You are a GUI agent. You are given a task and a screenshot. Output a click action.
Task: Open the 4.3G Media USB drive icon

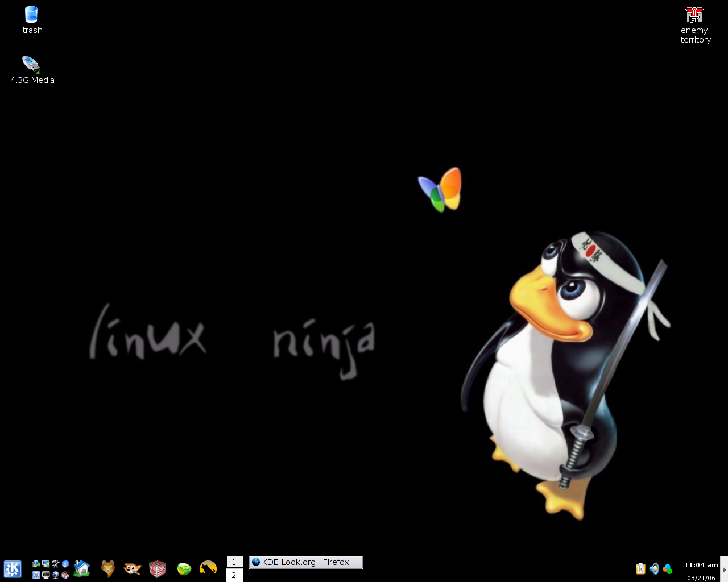tap(31, 64)
